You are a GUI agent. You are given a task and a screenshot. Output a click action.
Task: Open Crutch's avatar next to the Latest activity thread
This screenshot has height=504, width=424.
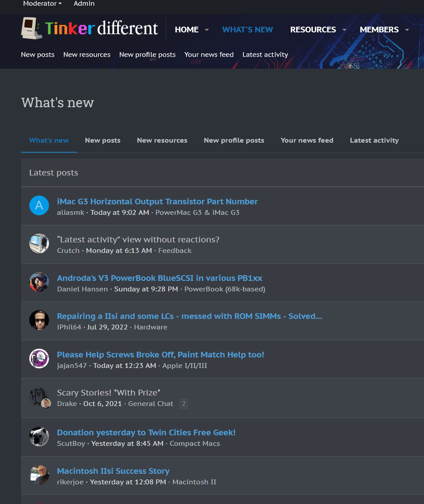tap(39, 244)
